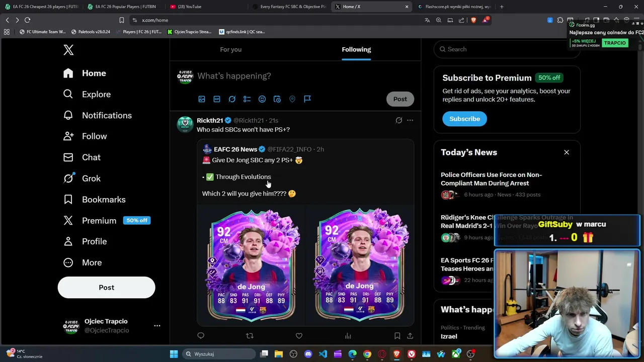The width and height of the screenshot is (644, 362).
Task: Click the Brave Shields lion icon
Action: 473,20
